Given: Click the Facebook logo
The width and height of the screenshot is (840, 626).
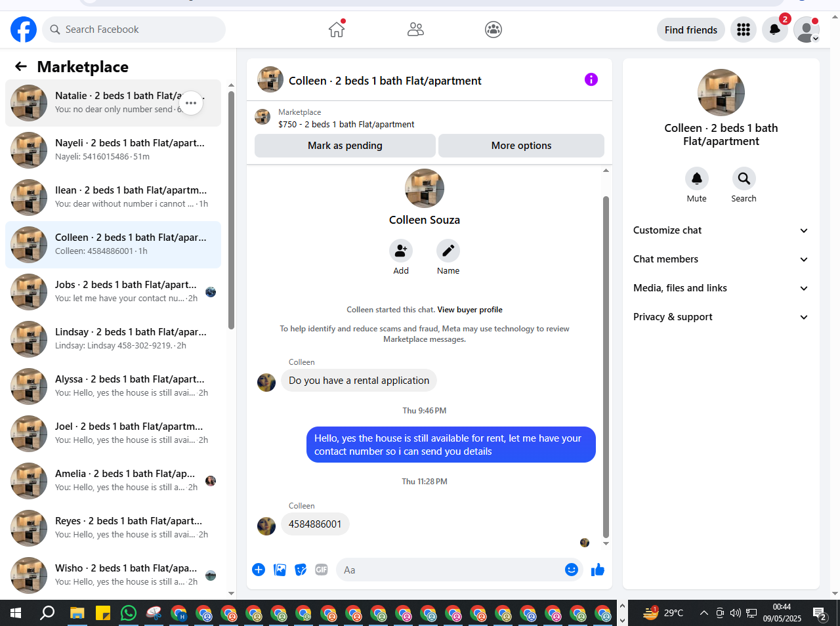Looking at the screenshot, I should coord(24,30).
